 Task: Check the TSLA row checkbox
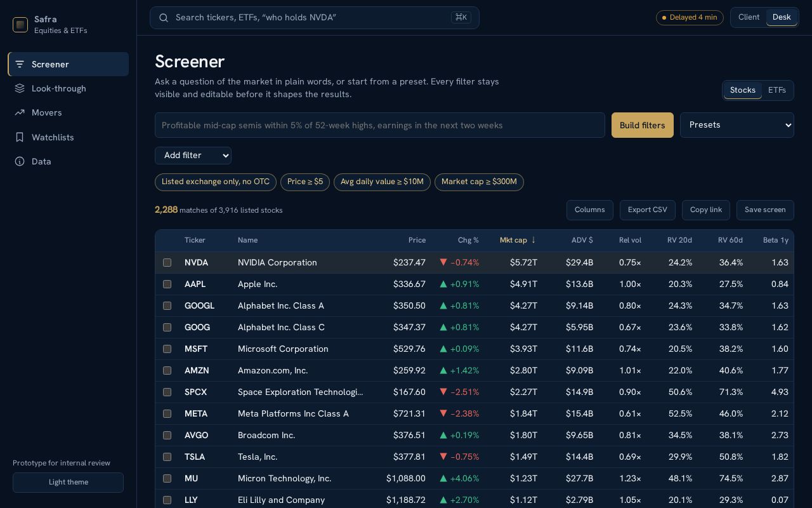[x=167, y=457]
